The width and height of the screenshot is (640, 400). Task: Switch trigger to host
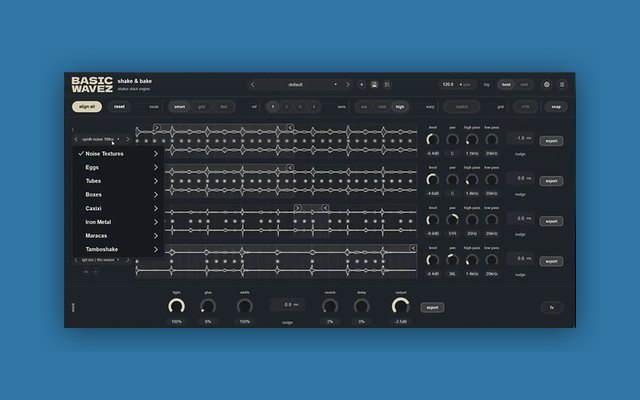coord(506,84)
